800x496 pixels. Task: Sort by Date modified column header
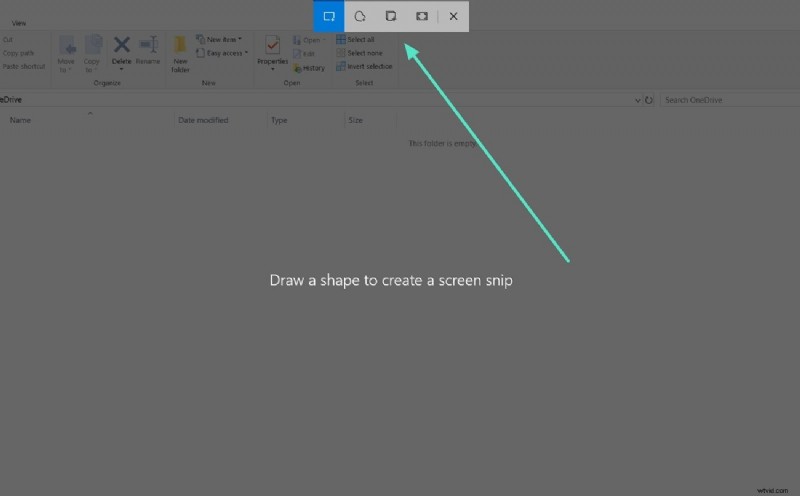point(203,120)
